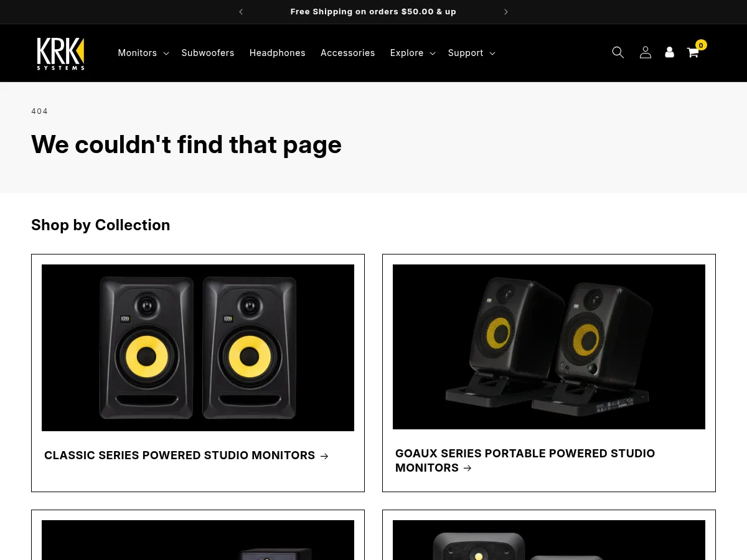Open the shopping cart icon
This screenshot has width=747, height=560.
(692, 53)
